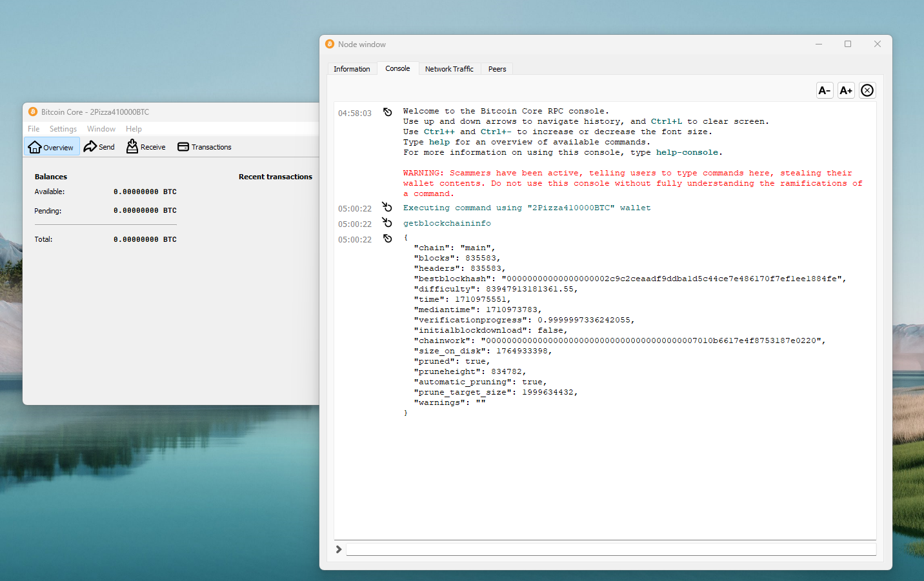Viewport: 924px width, 581px height.
Task: Click the icon next to the Executing command line
Action: (387, 207)
